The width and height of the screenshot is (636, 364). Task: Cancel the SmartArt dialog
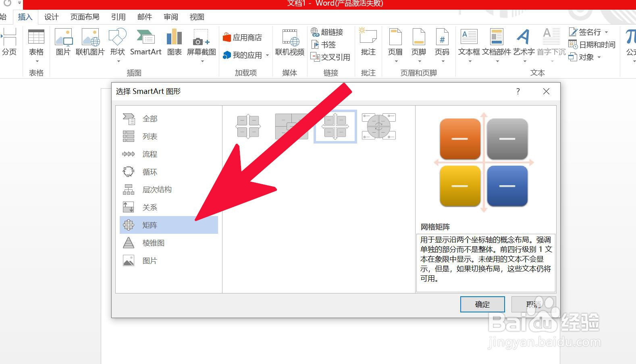534,304
